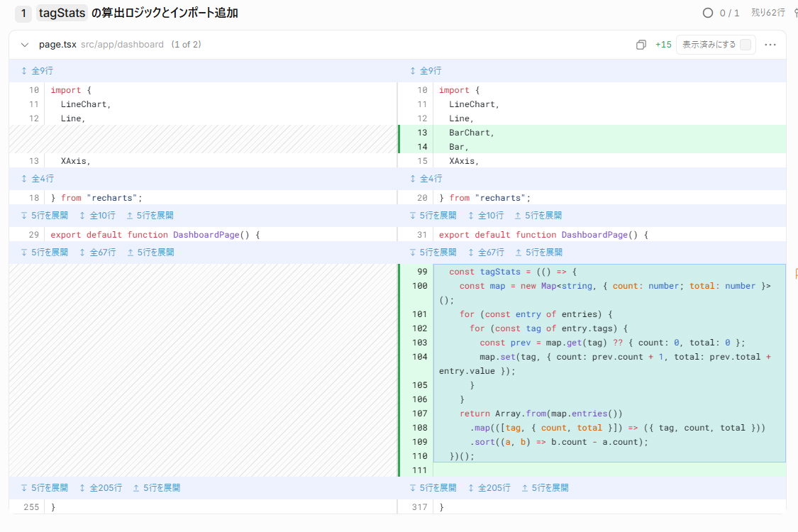798x532 pixels.
Task: Click line number 18 in the left pane
Action: coord(33,198)
